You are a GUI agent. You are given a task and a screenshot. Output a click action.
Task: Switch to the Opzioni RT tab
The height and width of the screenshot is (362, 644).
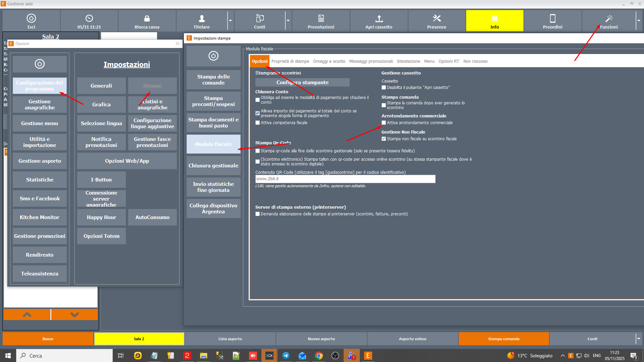tap(448, 61)
